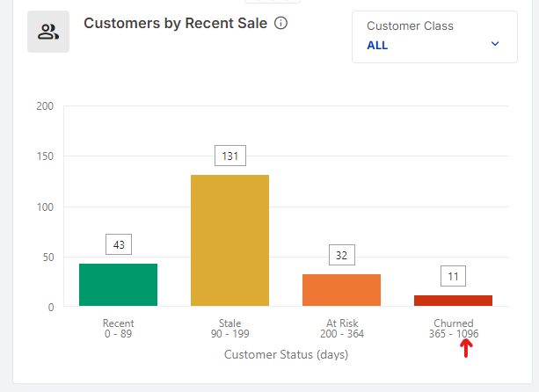The width and height of the screenshot is (539, 392).
Task: Click the At Risk 200 - 364 label
Action: [341, 329]
